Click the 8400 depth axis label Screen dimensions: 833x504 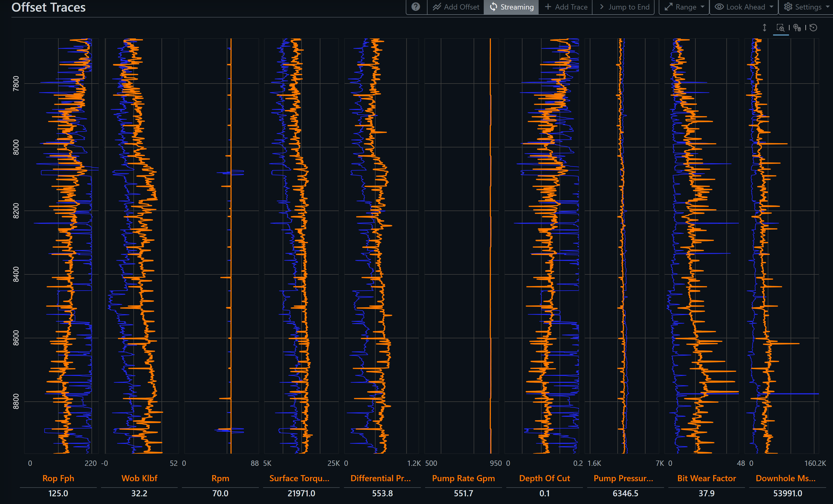click(16, 274)
